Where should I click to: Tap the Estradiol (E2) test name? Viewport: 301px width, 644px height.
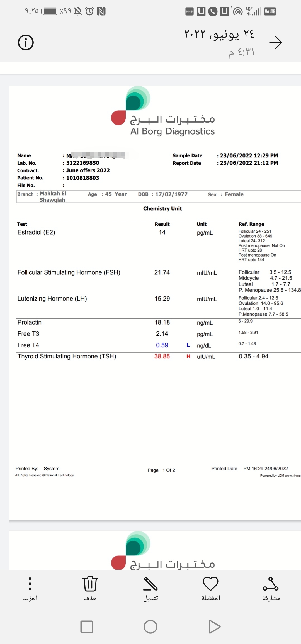[36, 232]
